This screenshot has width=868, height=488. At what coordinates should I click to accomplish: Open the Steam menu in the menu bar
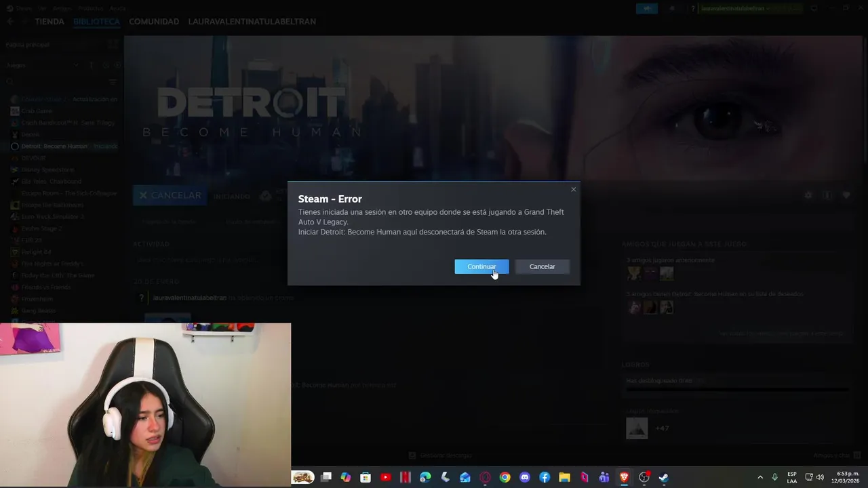pyautogui.click(x=24, y=8)
